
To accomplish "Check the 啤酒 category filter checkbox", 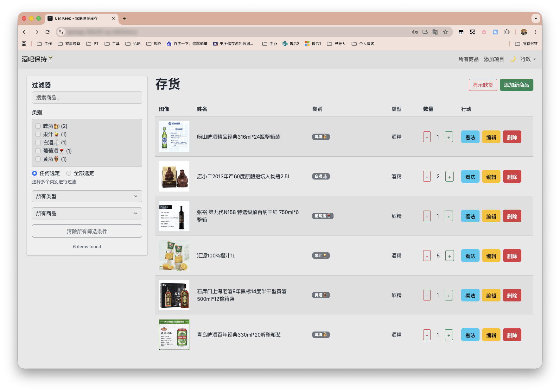I will pos(38,126).
